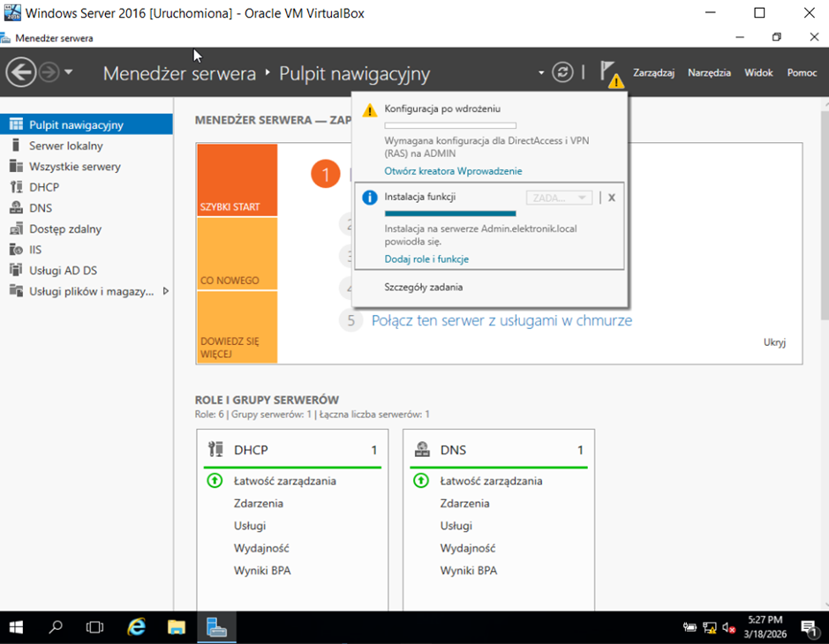Click the back navigation arrow icon
The width and height of the screenshot is (829, 644).
coord(20,72)
